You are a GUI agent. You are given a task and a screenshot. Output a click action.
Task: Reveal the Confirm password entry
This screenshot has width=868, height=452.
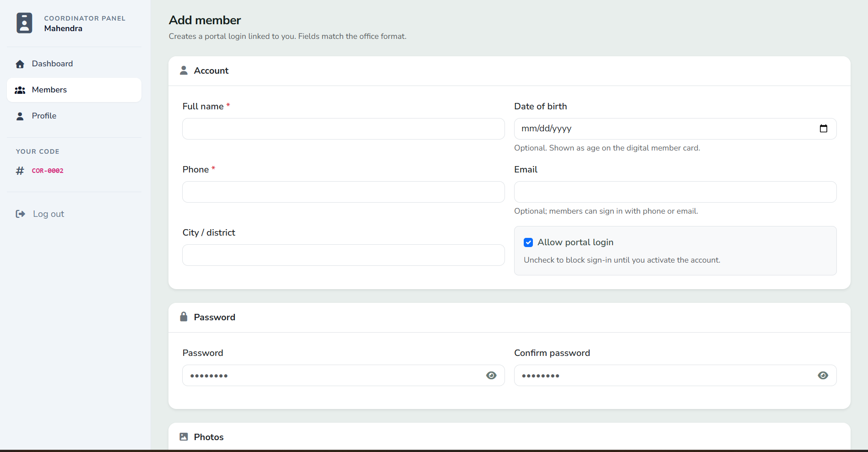823,375
